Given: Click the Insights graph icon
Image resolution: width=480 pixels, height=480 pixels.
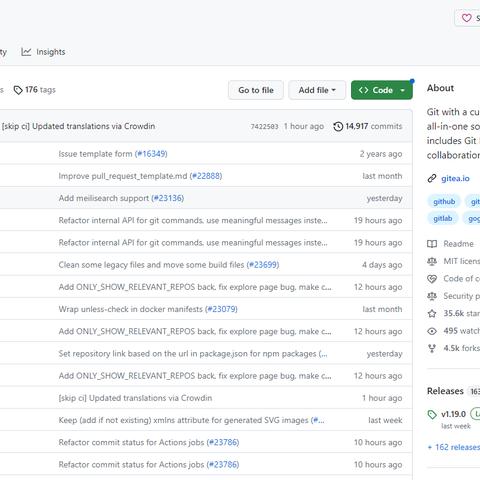Looking at the screenshot, I should 26,52.
